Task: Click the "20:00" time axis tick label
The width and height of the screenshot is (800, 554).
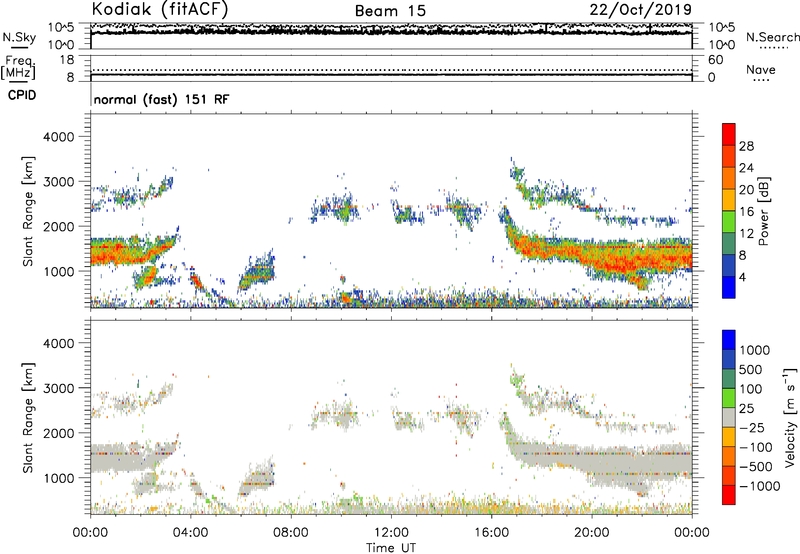Action: tap(592, 533)
